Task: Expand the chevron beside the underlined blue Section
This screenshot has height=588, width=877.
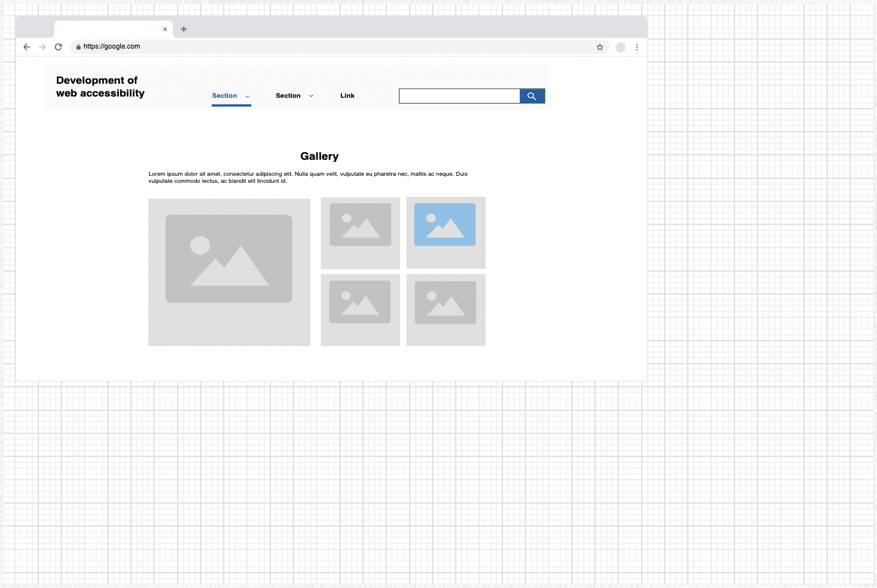Action: (247, 97)
